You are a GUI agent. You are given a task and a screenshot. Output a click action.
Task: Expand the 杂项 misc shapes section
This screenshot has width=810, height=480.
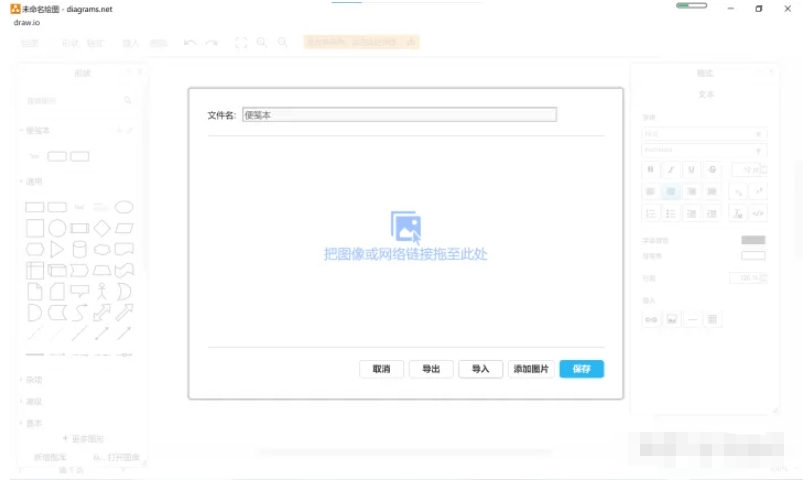[x=34, y=380]
